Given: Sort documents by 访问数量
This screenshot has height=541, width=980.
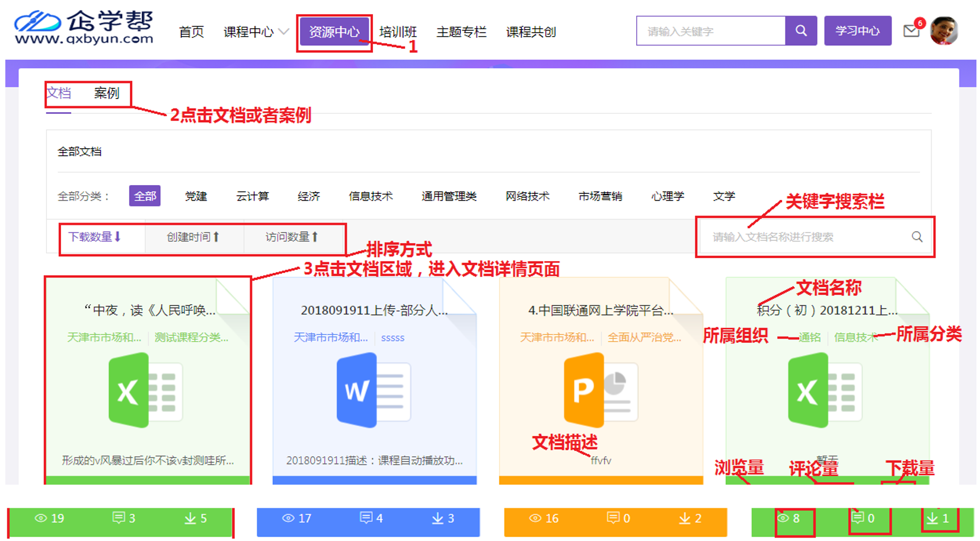Looking at the screenshot, I should pyautogui.click(x=292, y=237).
